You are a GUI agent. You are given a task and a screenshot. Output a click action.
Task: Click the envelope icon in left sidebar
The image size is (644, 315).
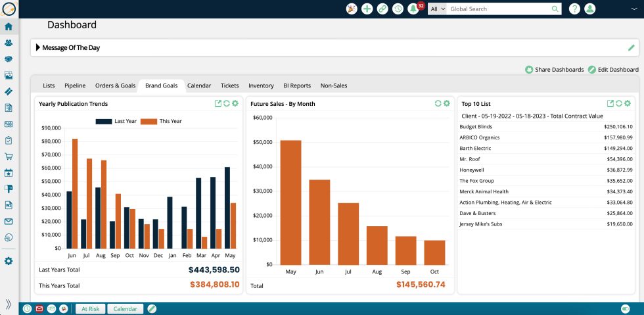(x=9, y=222)
